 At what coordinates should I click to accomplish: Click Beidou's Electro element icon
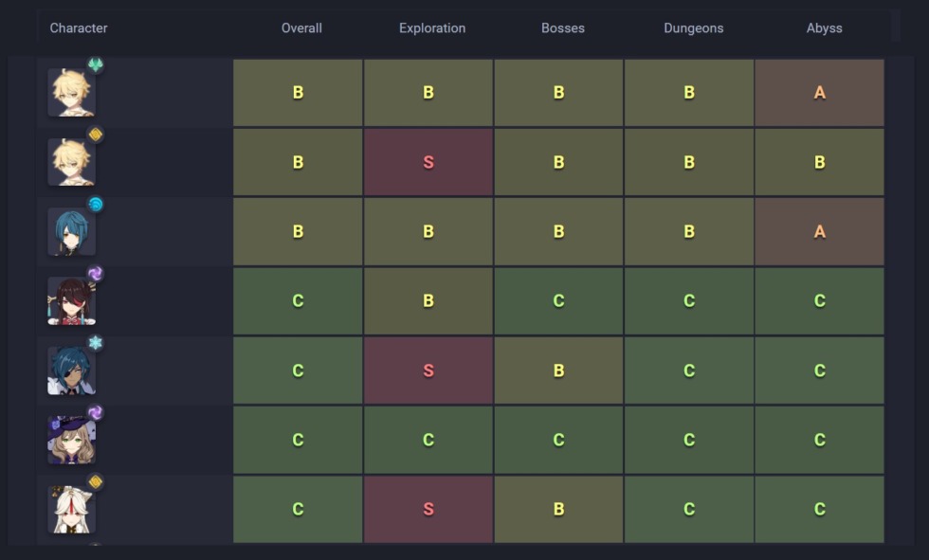(x=95, y=273)
